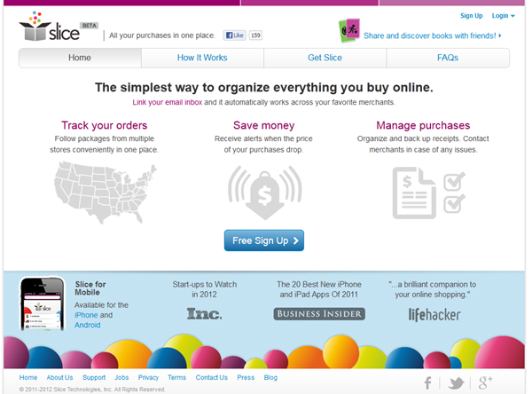Viewport: 532px width, 394px height.
Task: Click the Start-ups to Watch in 2012 text
Action: 205,289
